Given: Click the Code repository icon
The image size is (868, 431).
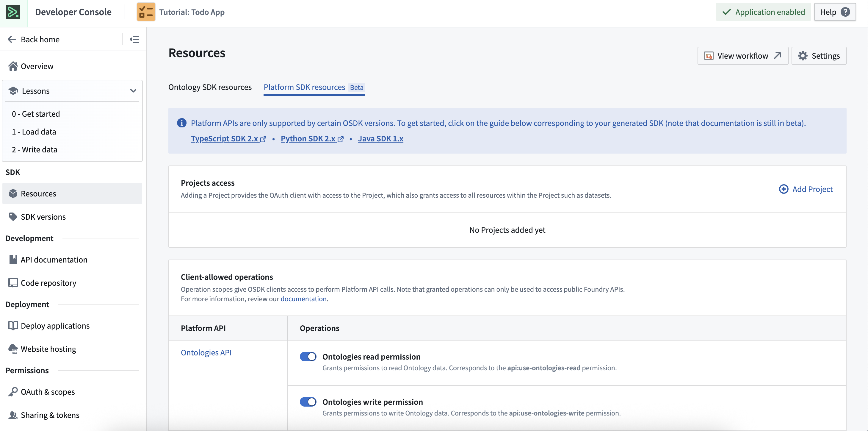Looking at the screenshot, I should [x=13, y=282].
